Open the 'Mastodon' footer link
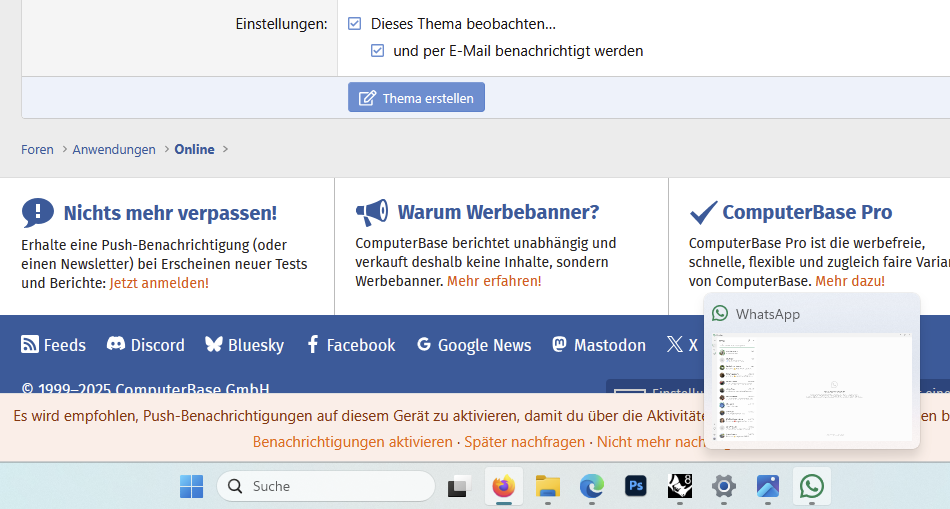The image size is (950, 509). click(x=610, y=345)
